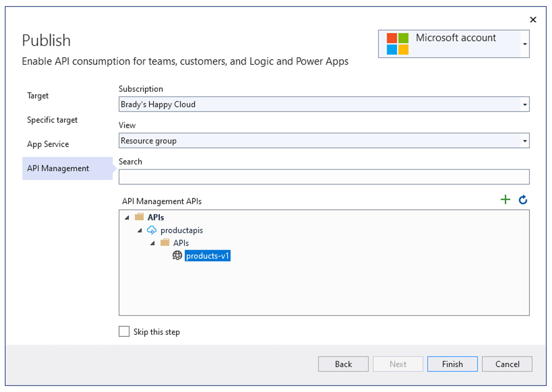Click the refresh icon above the API tree
This screenshot has width=552, height=392.
pyautogui.click(x=523, y=199)
